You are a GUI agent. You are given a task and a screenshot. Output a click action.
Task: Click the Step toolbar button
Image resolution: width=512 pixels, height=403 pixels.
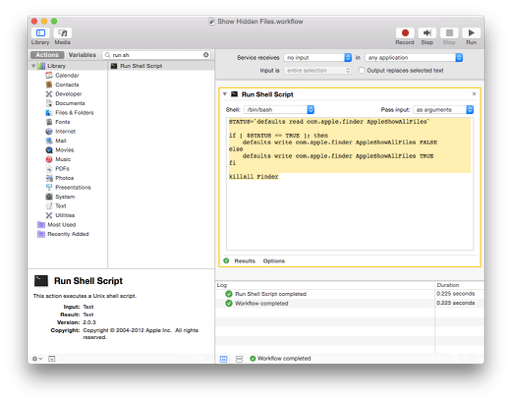pos(427,33)
